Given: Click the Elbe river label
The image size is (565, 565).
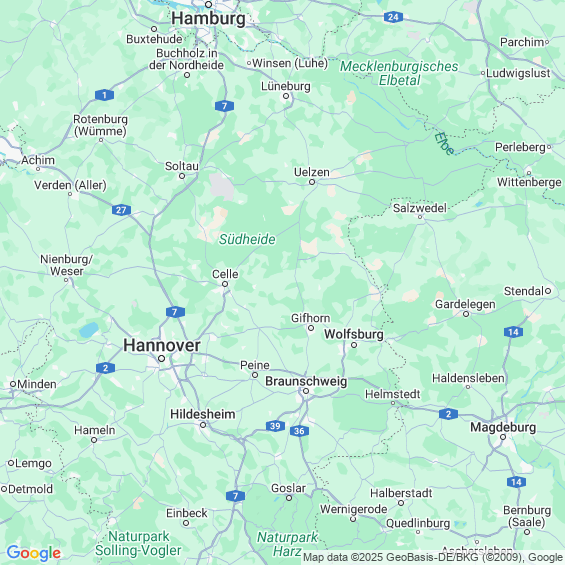Looking at the screenshot, I should 444,143.
